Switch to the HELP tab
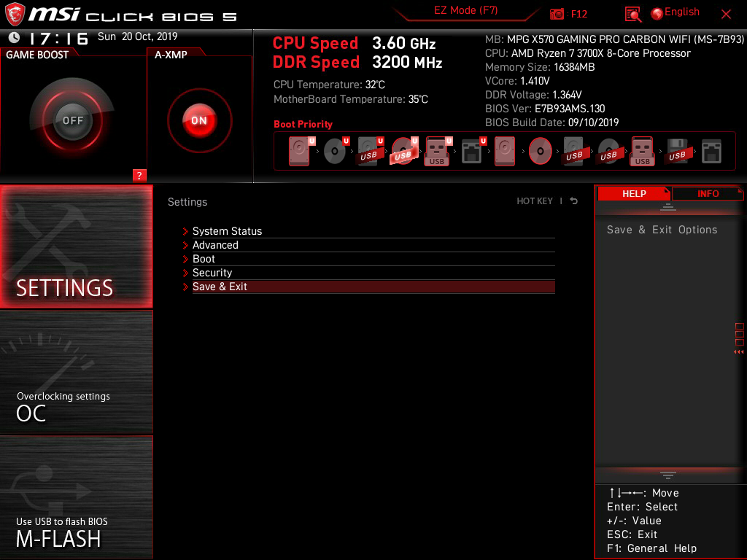Image resolution: width=747 pixels, height=560 pixels. coord(634,193)
